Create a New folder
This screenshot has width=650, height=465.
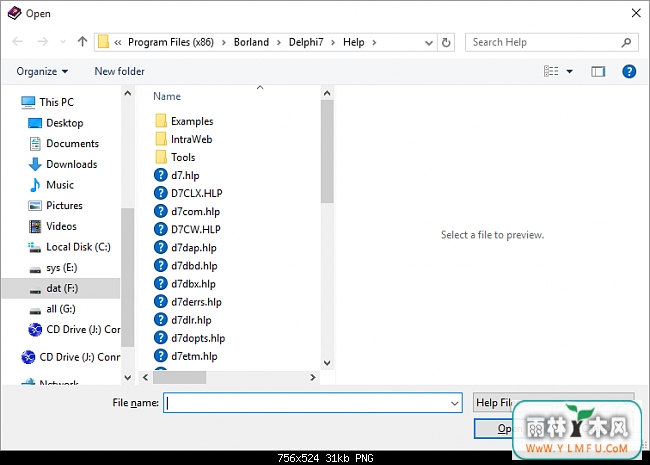(119, 71)
